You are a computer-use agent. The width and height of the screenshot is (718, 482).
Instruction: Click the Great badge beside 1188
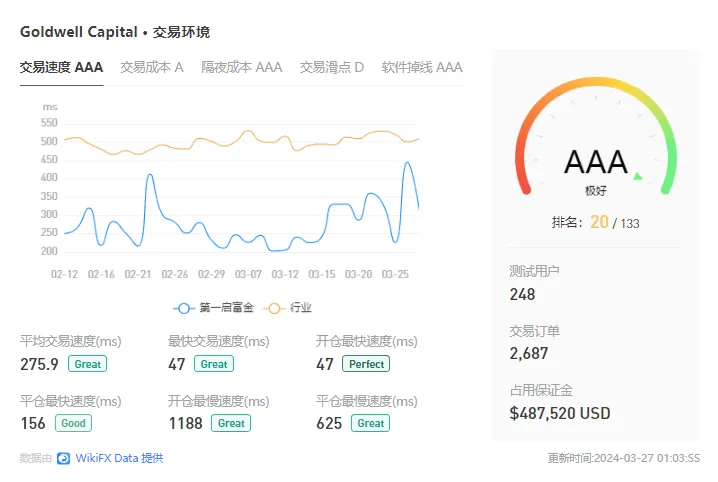point(231,423)
